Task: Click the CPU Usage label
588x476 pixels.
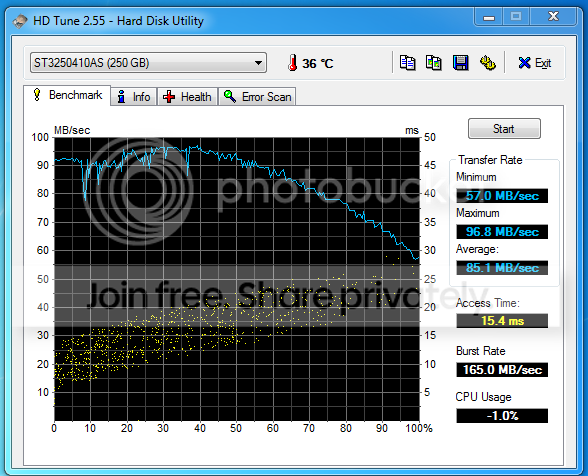Action: (x=483, y=397)
